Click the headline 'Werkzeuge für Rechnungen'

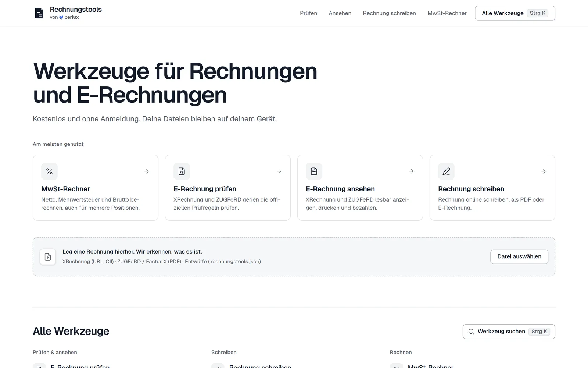click(175, 71)
